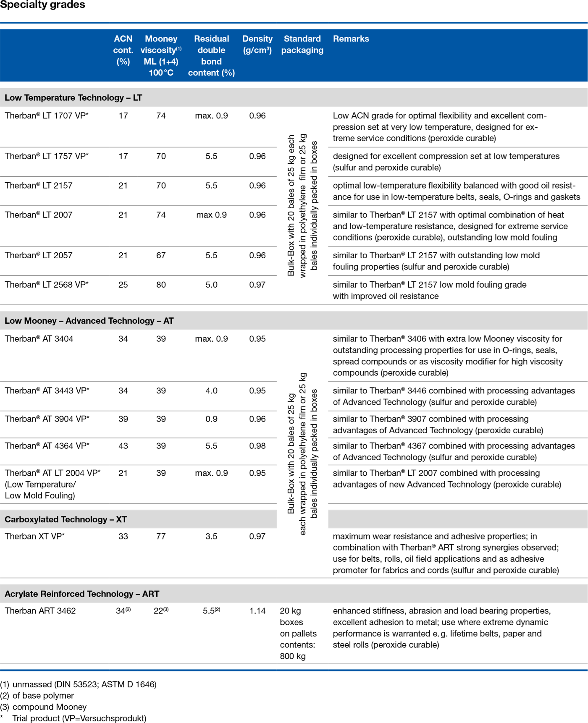Click remark 'maximum wear resistance and adhesive properties'
Image resolution: width=588 pixels, height=723 pixels.
tap(446, 553)
